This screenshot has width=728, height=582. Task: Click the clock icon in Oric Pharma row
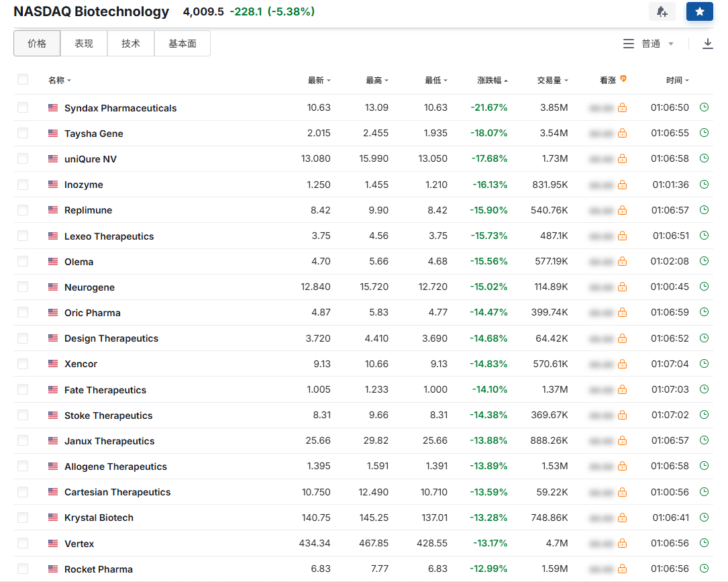[x=704, y=312]
